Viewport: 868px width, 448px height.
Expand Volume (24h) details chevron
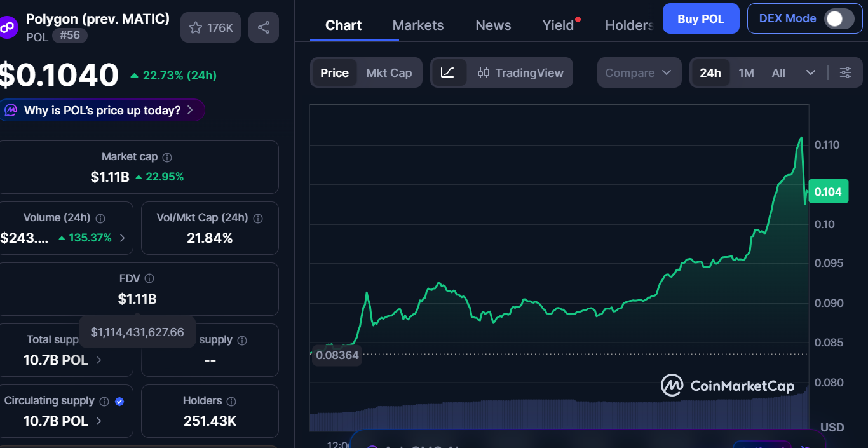123,238
